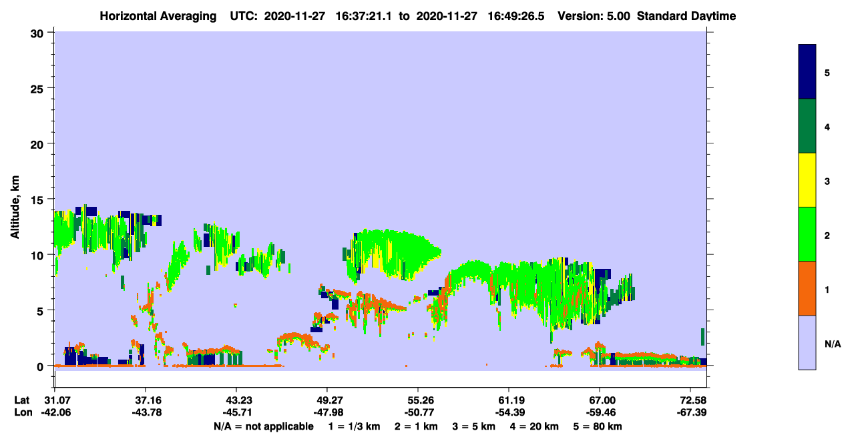Click the longitude value '-47.98'
The image size is (868, 445).
point(327,413)
